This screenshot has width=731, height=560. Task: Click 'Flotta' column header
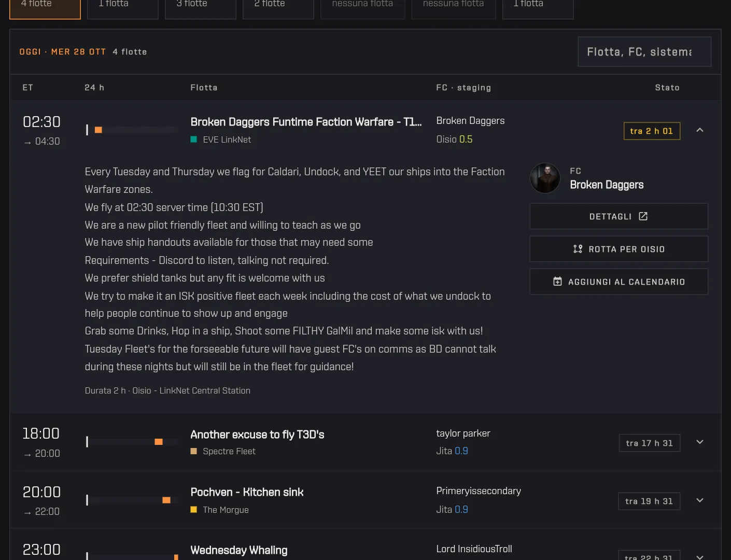204,88
